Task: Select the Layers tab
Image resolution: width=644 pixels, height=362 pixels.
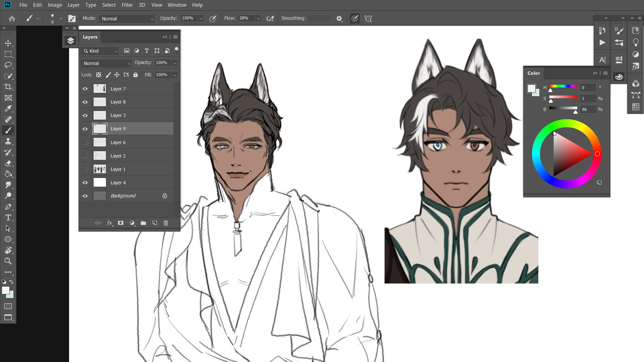Action: tap(90, 37)
